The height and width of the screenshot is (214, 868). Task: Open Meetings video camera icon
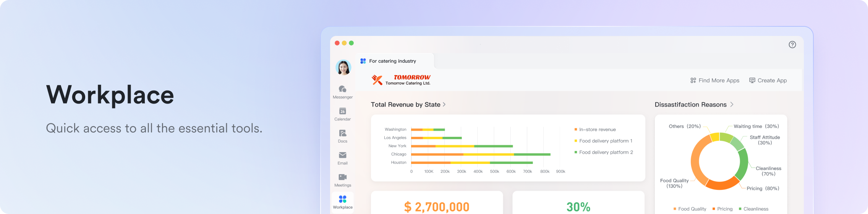point(342,177)
